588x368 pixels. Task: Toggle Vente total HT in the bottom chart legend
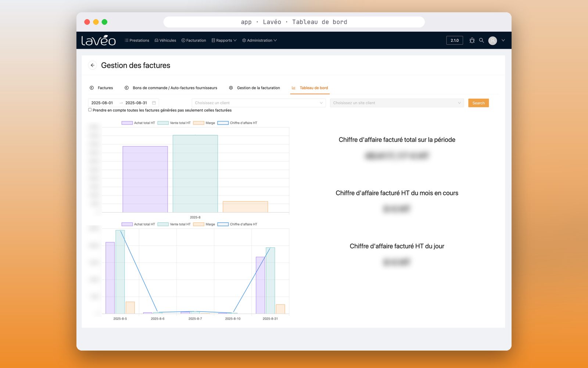pyautogui.click(x=174, y=224)
